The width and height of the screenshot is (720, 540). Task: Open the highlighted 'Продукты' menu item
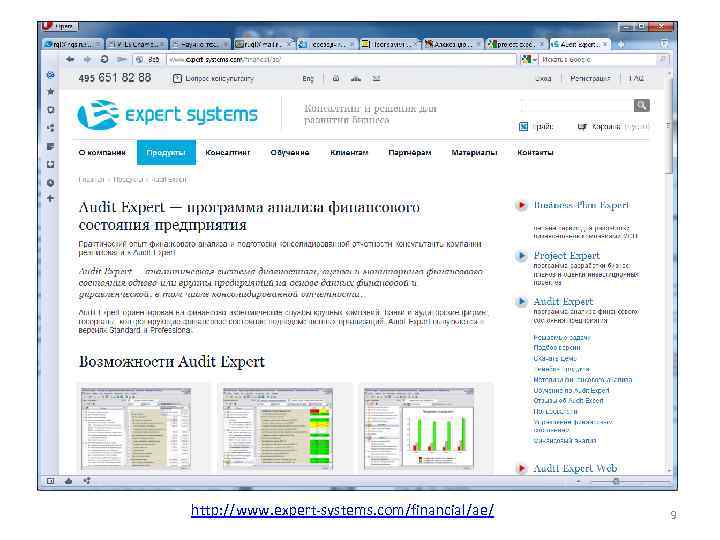tap(166, 152)
